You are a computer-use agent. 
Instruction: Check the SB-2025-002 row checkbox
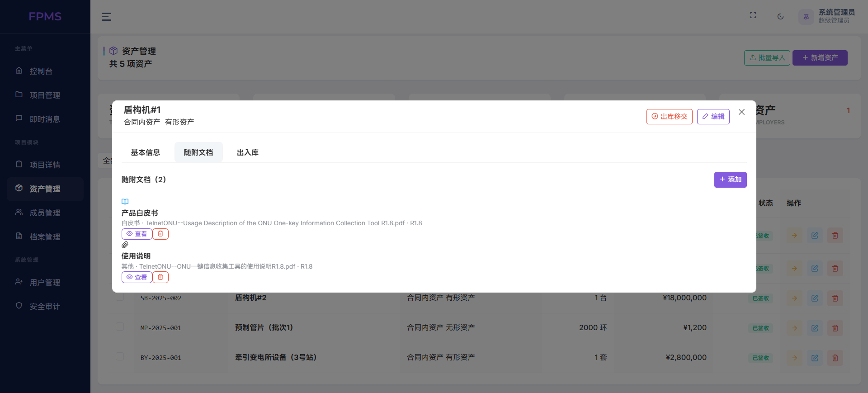(x=120, y=297)
